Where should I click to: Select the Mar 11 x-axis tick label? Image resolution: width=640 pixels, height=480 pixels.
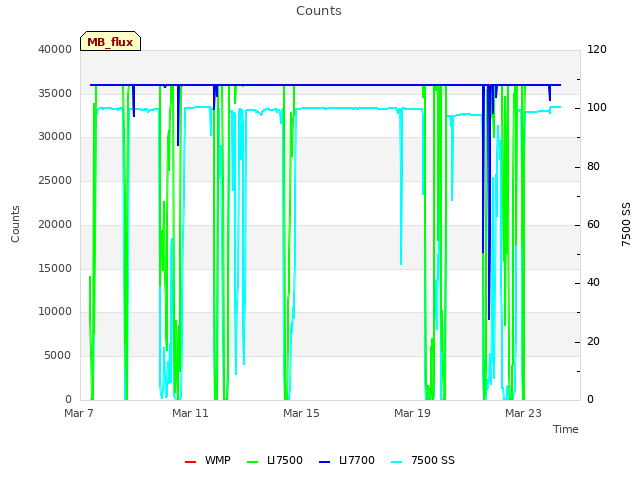(190, 413)
